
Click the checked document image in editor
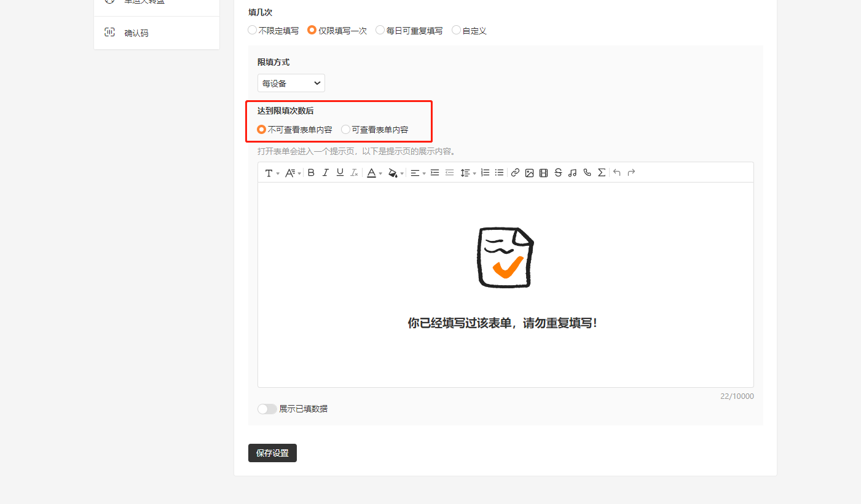pos(506,257)
